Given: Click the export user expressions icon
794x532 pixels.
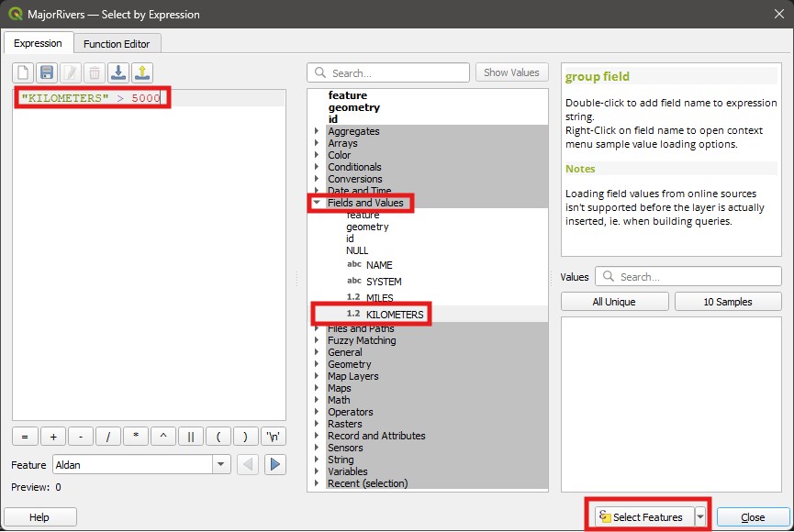Looking at the screenshot, I should (x=142, y=72).
